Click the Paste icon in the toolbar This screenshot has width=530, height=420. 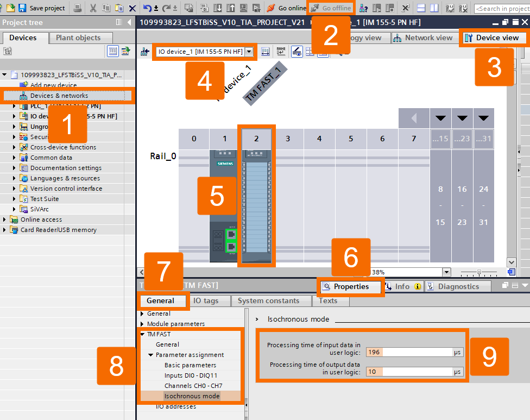pos(119,8)
